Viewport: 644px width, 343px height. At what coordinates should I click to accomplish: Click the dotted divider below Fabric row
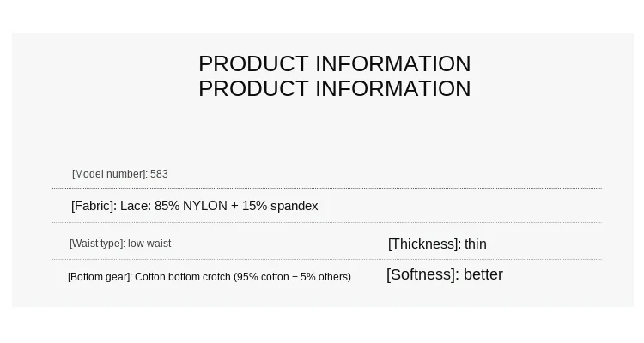[326, 223]
